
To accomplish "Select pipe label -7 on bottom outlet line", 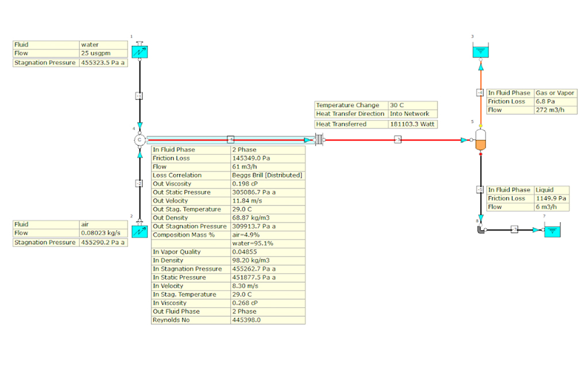I will click(515, 230).
